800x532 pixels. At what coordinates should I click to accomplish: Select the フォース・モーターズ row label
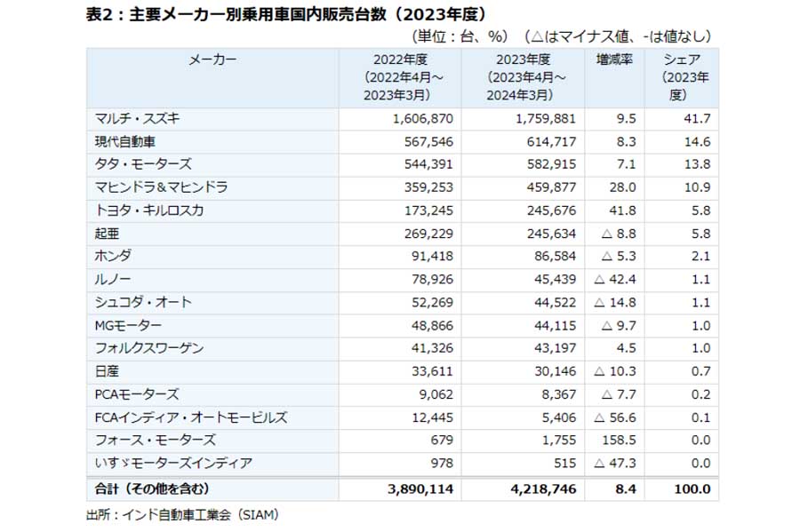155,440
